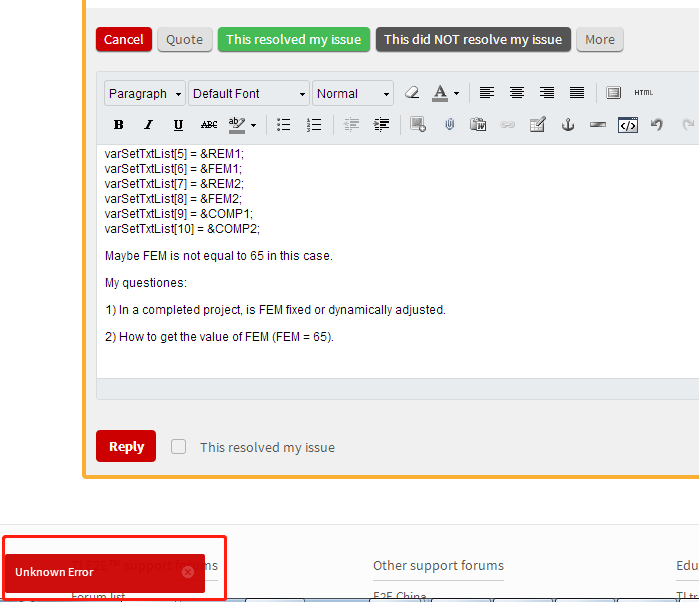Click This did NOT resolve my issue
The image size is (699, 602).
pyautogui.click(x=473, y=40)
